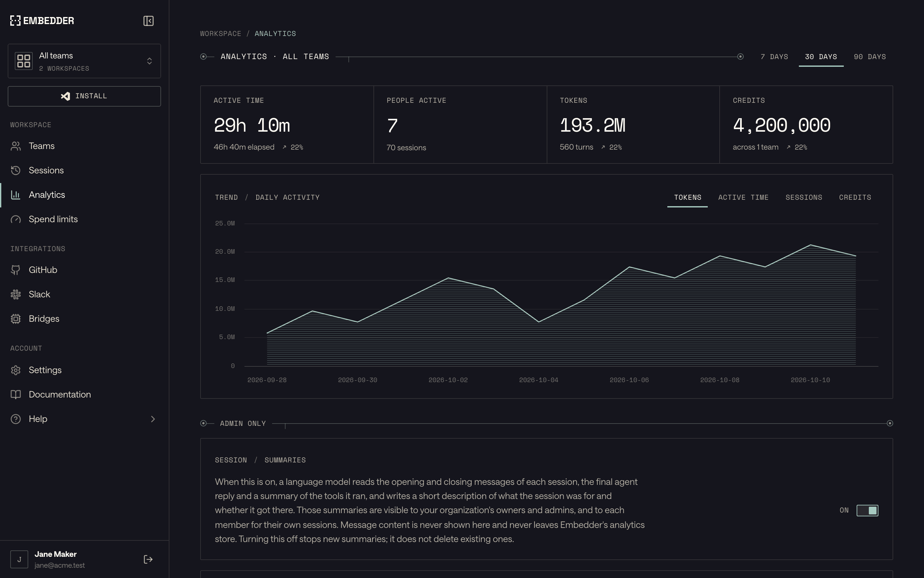Expand the Help submenu chevron
Screen dimensions: 924x578
click(153, 419)
